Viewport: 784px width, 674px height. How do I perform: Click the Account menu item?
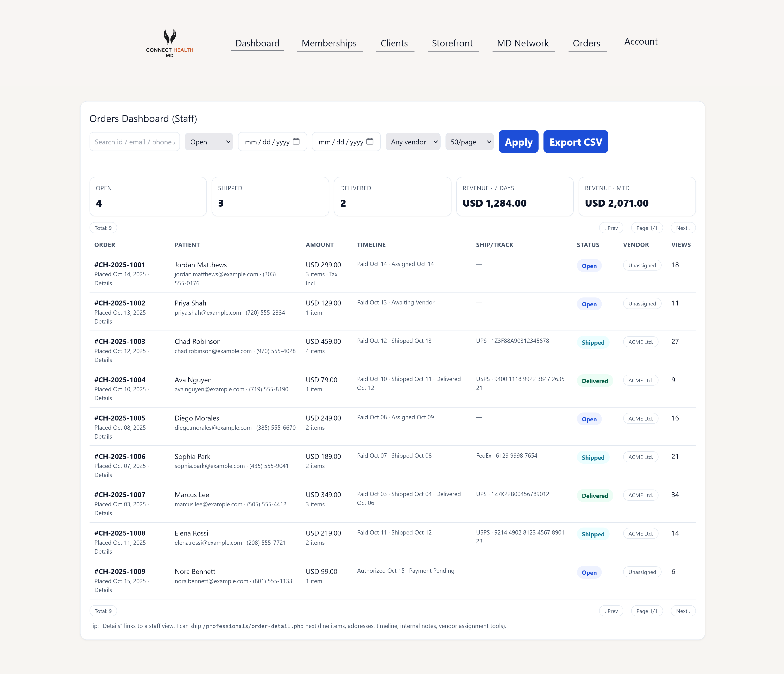click(641, 42)
